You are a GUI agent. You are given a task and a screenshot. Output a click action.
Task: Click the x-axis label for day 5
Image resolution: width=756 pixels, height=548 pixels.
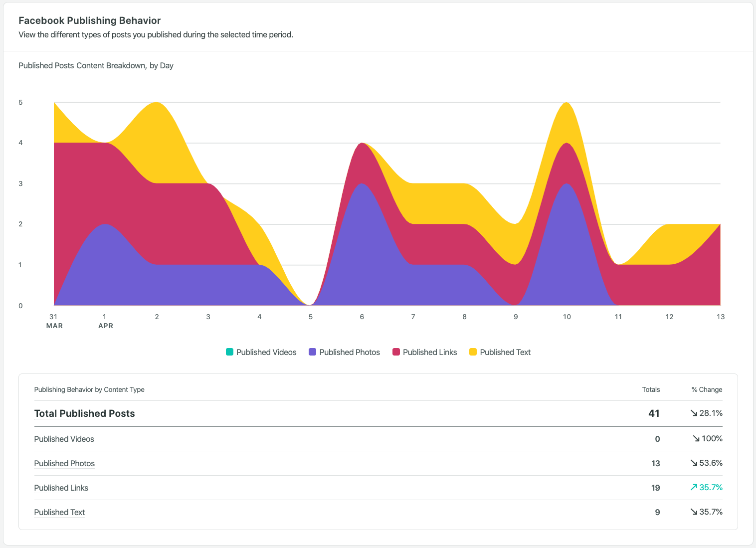[311, 317]
